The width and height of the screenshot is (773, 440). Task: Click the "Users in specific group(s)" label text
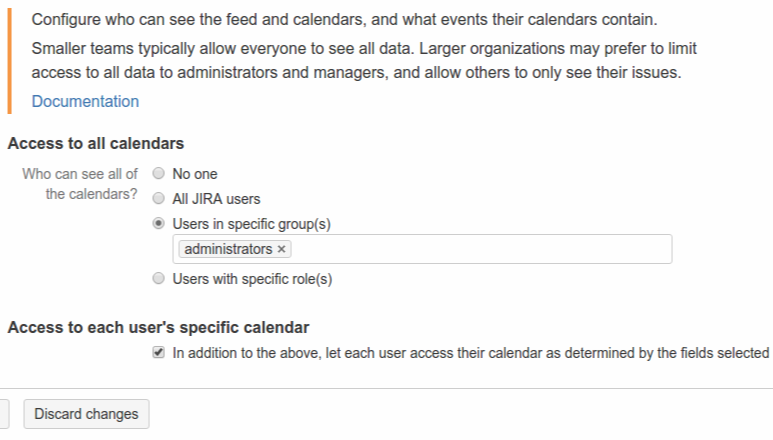pyautogui.click(x=251, y=224)
